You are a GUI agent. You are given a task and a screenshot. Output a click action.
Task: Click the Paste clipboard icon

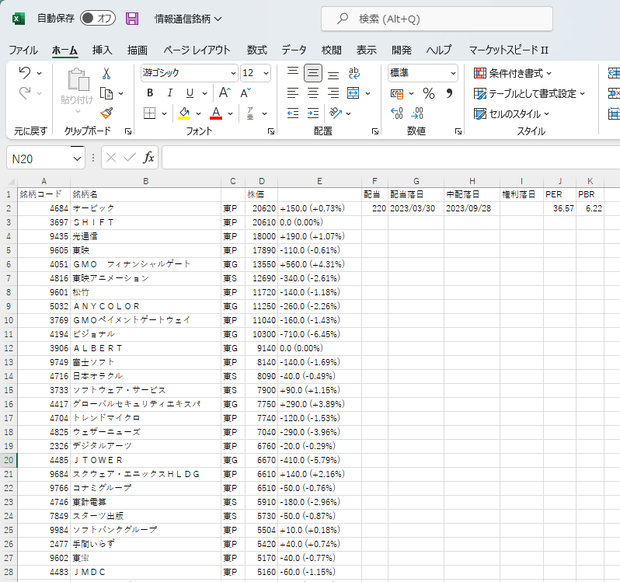point(78,80)
